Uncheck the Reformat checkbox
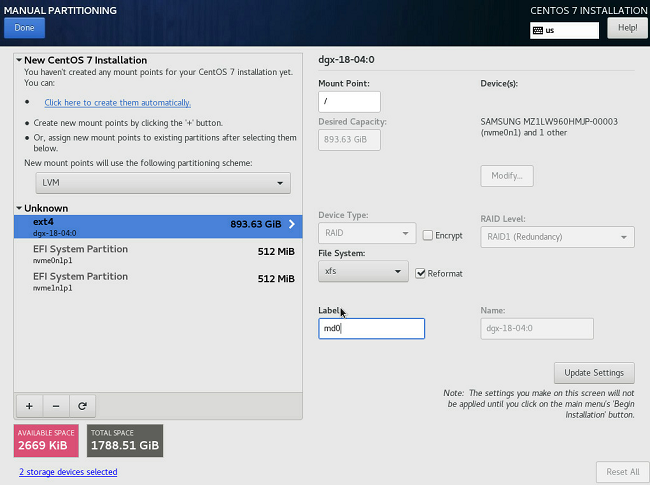Image resolution: width=650 pixels, height=485 pixels. [x=421, y=273]
